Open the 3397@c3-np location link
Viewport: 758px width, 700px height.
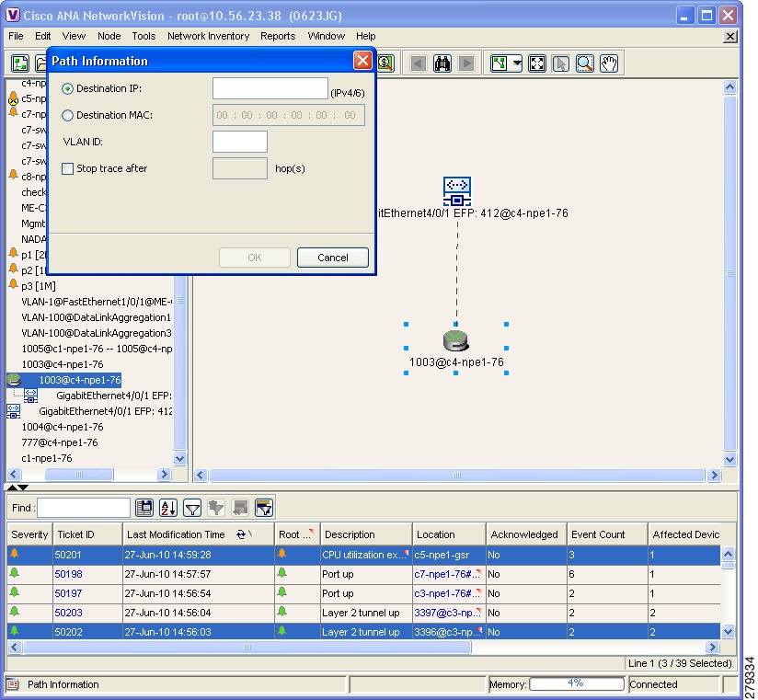coord(447,613)
